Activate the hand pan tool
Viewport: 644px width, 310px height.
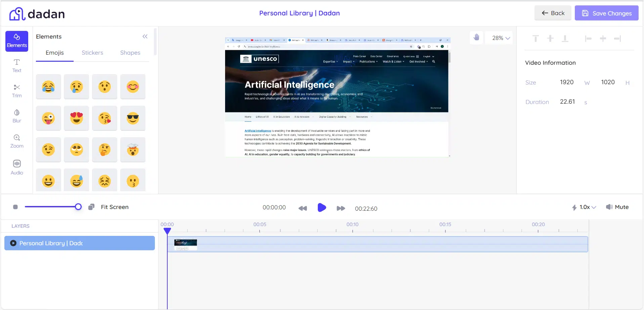pyautogui.click(x=476, y=38)
